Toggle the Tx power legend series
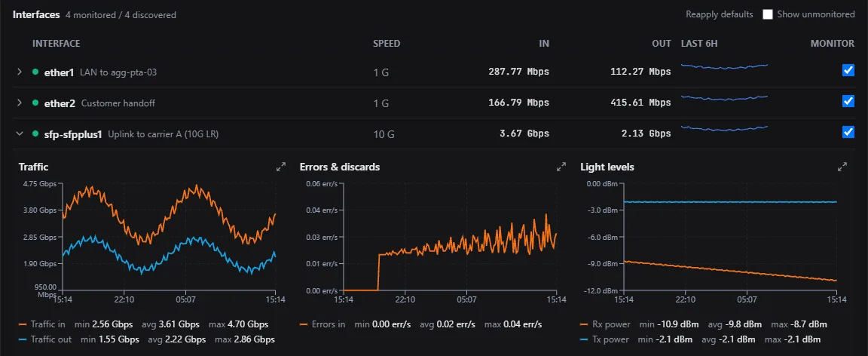Image resolution: width=868 pixels, height=356 pixels. [604, 339]
